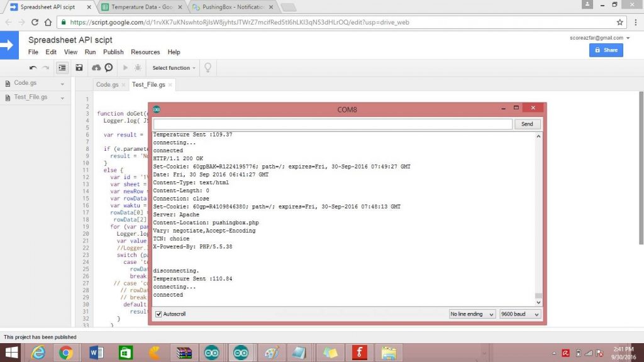
Task: Run the selected function with the play icon
Action: [125, 68]
